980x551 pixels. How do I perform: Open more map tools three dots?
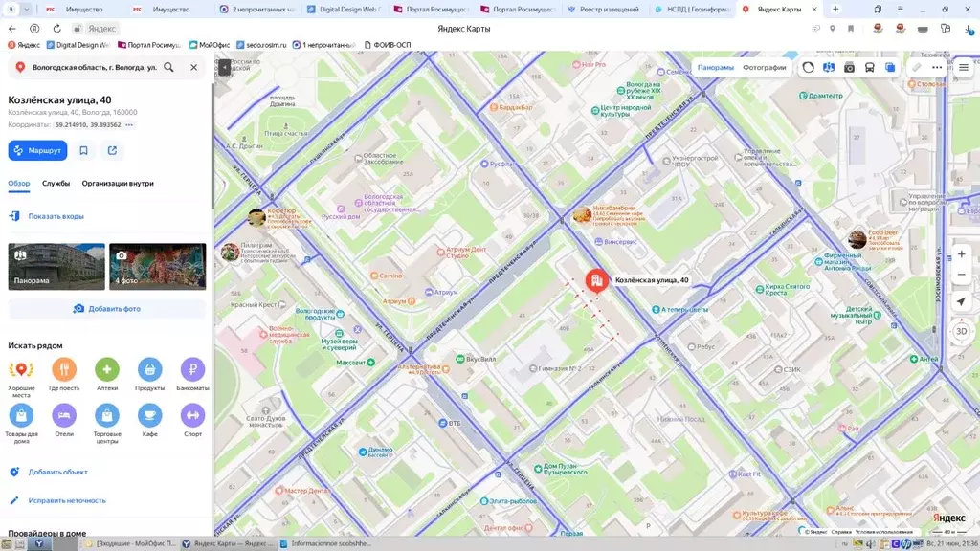click(936, 68)
